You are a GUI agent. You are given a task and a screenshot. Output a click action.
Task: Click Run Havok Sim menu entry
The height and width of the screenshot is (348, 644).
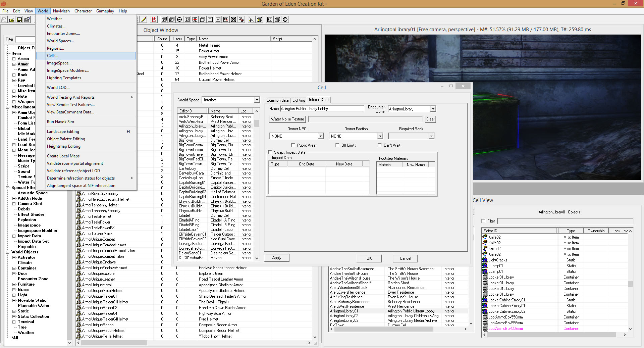86,122
